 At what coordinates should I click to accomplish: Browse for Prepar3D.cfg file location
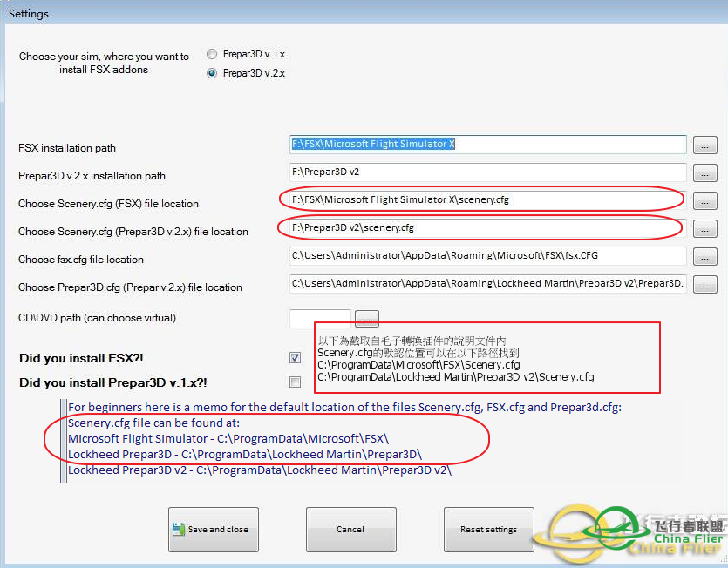[704, 285]
